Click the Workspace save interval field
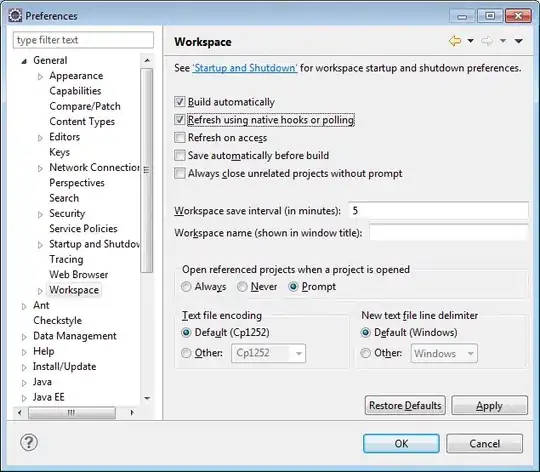540x472 pixels. [438, 210]
